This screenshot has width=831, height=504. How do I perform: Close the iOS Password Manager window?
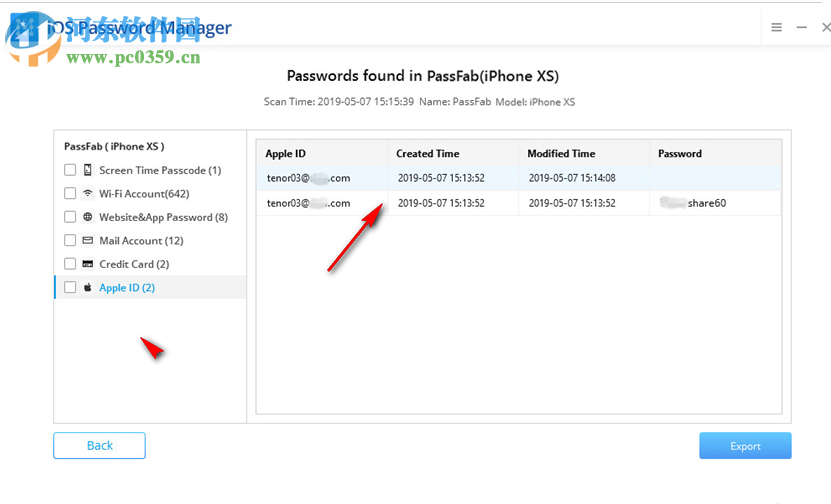pyautogui.click(x=826, y=27)
